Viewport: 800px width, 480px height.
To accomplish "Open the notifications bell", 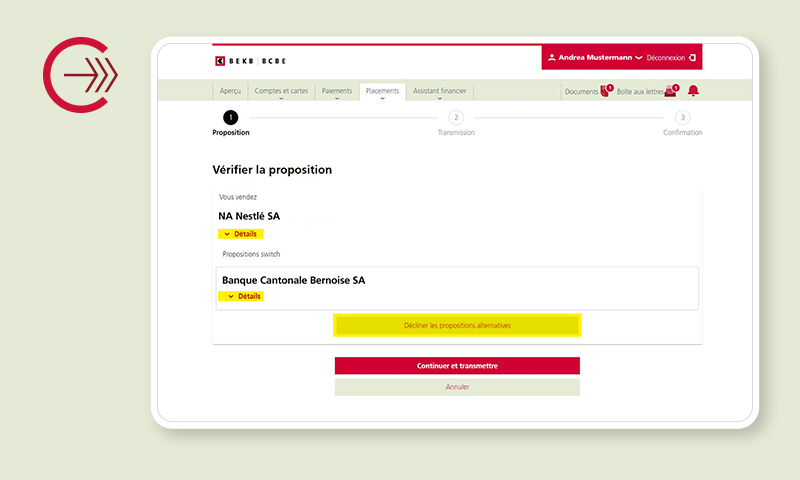I will coord(693,91).
